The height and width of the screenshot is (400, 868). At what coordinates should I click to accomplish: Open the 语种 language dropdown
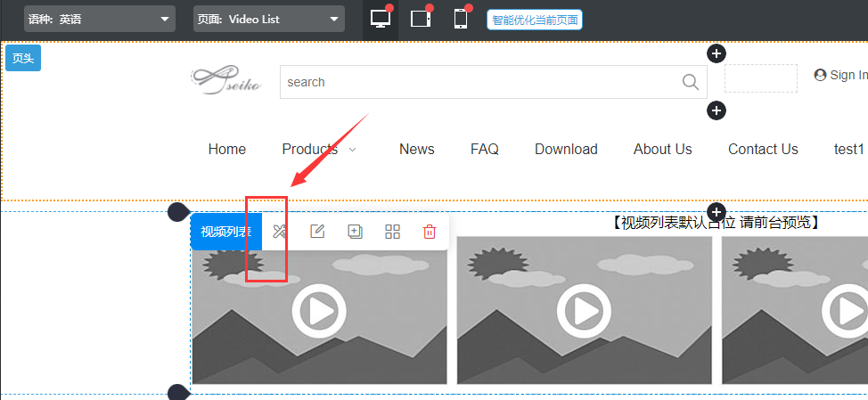click(98, 19)
